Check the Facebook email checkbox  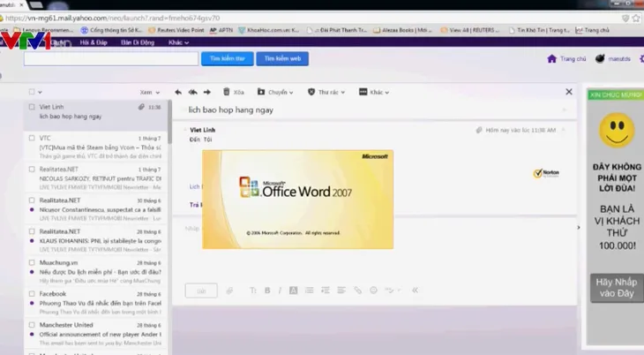click(32, 294)
